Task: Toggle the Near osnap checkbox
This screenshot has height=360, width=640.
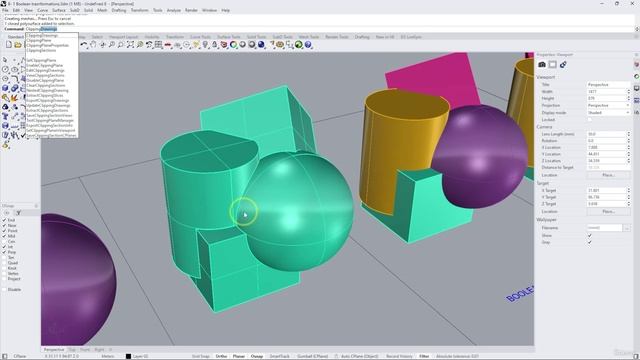Action: click(4, 225)
